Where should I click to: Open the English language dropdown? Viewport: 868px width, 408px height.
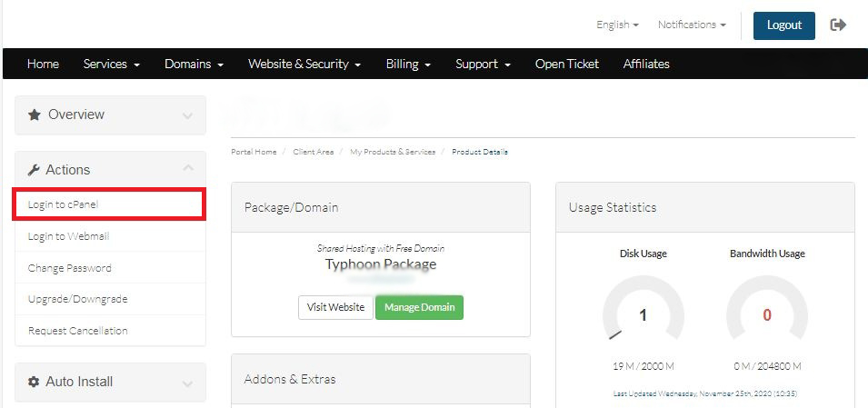click(x=617, y=25)
